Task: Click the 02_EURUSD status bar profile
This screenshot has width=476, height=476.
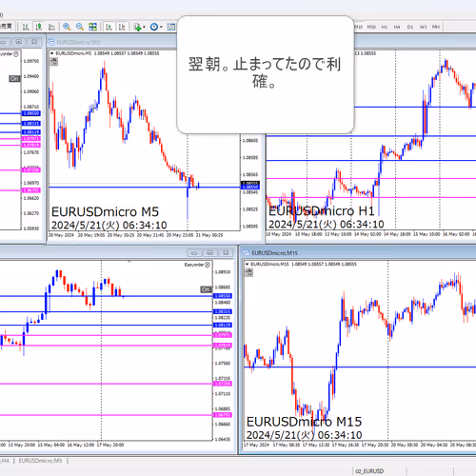Action: (369, 471)
